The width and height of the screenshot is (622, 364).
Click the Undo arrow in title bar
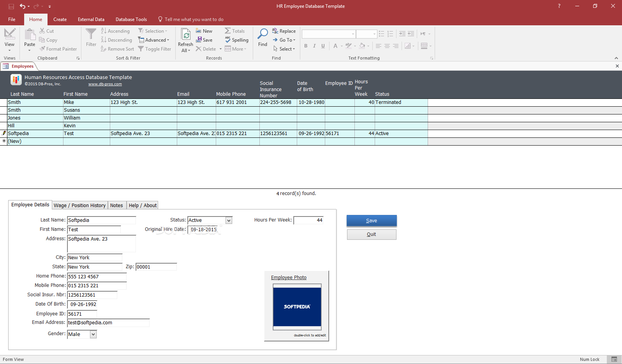[22, 6]
